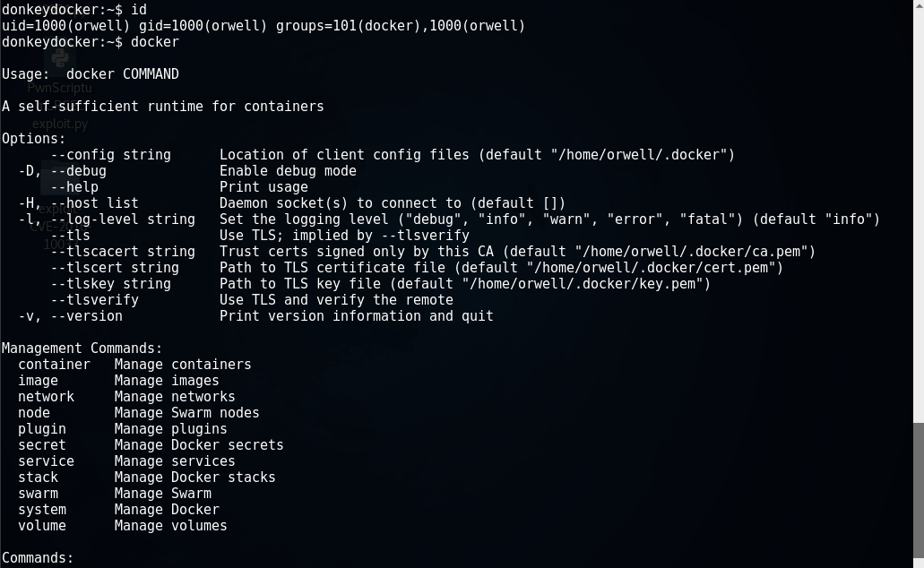Click the 'secret' management command entry

coord(42,445)
